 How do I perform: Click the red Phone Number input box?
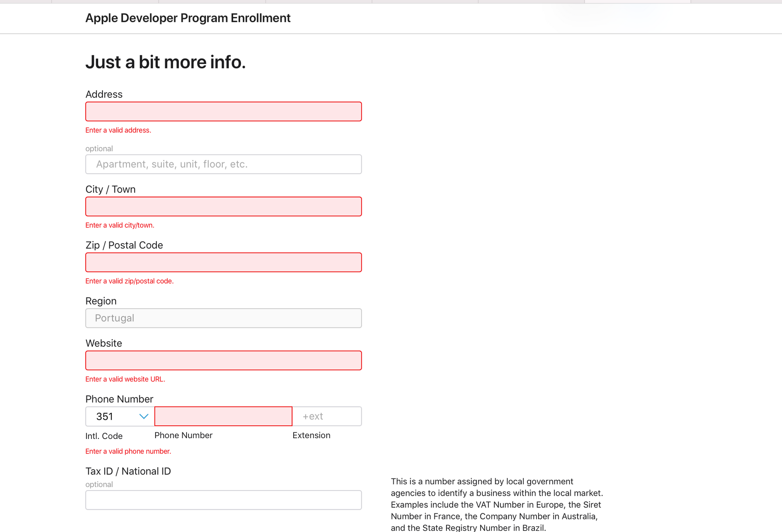(x=223, y=417)
